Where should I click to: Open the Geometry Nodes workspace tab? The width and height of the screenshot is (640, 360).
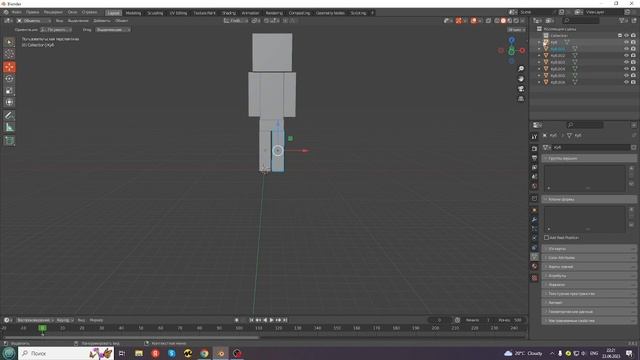coord(330,13)
